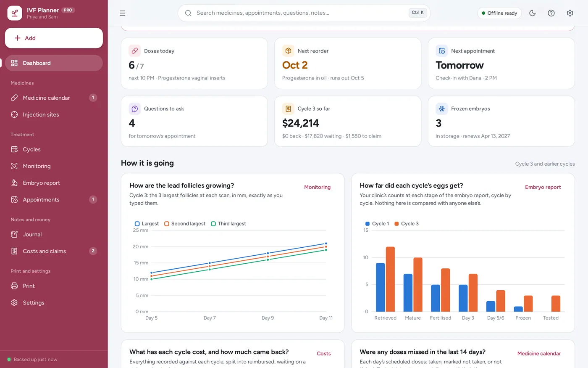Image resolution: width=588 pixels, height=368 pixels.
Task: Click the snowflake icon on Frozen embryos card
Action: tap(442, 109)
